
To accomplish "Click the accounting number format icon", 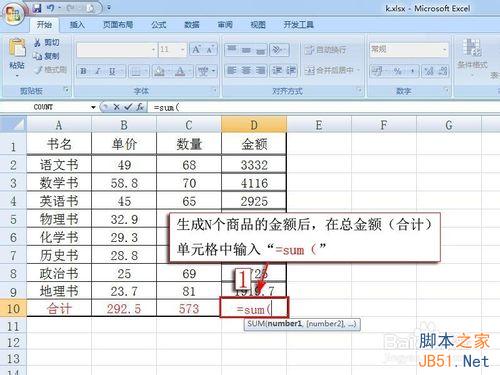I will pyautogui.click(x=377, y=71).
